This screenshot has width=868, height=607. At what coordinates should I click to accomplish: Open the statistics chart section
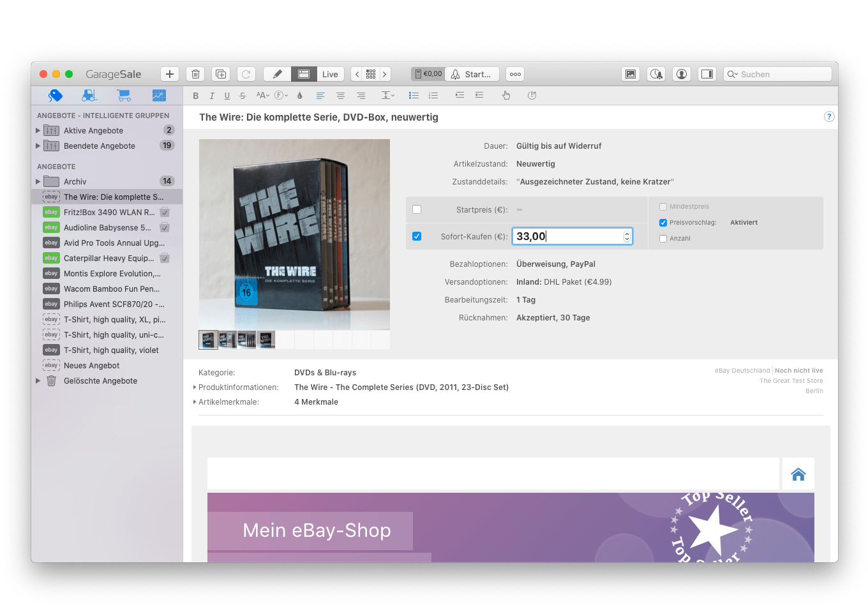pyautogui.click(x=158, y=95)
